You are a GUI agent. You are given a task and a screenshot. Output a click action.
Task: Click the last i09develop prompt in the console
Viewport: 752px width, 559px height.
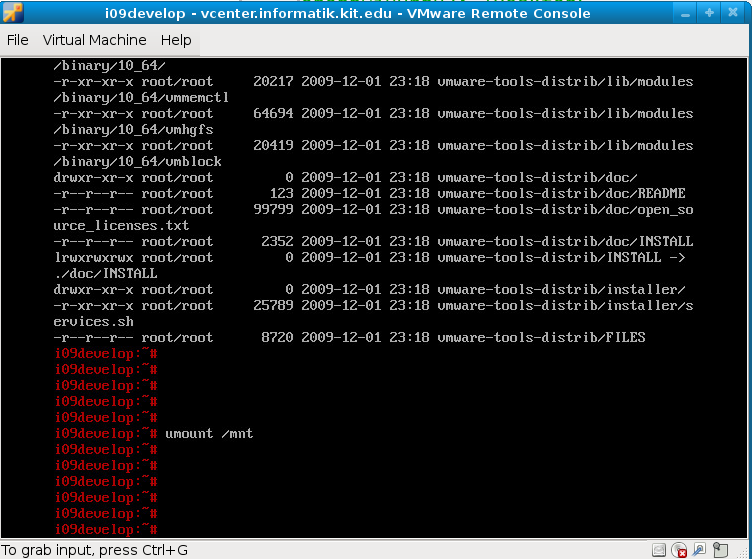click(105, 529)
